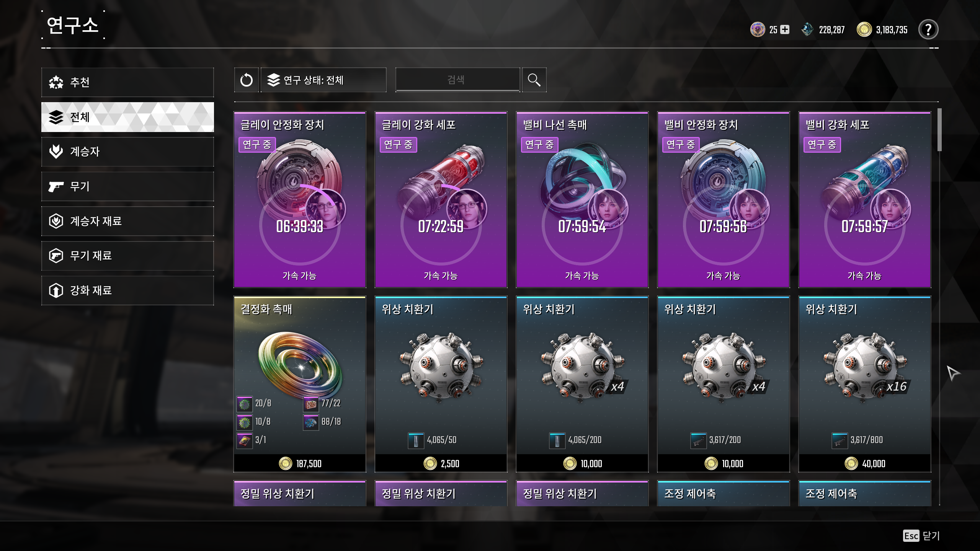The image size is (980, 551).
Task: Click the plus icon next to 25 currency
Action: (785, 29)
